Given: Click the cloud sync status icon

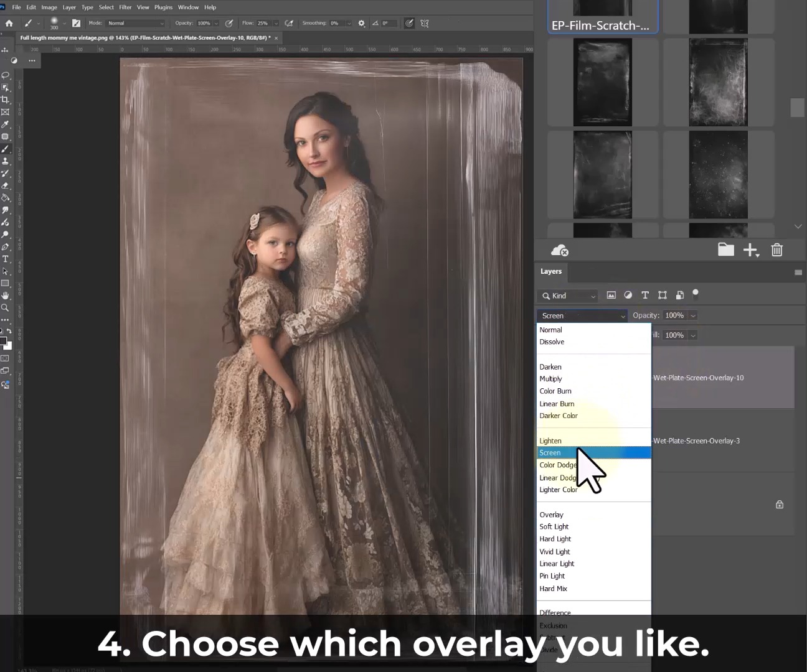Looking at the screenshot, I should coord(560,250).
